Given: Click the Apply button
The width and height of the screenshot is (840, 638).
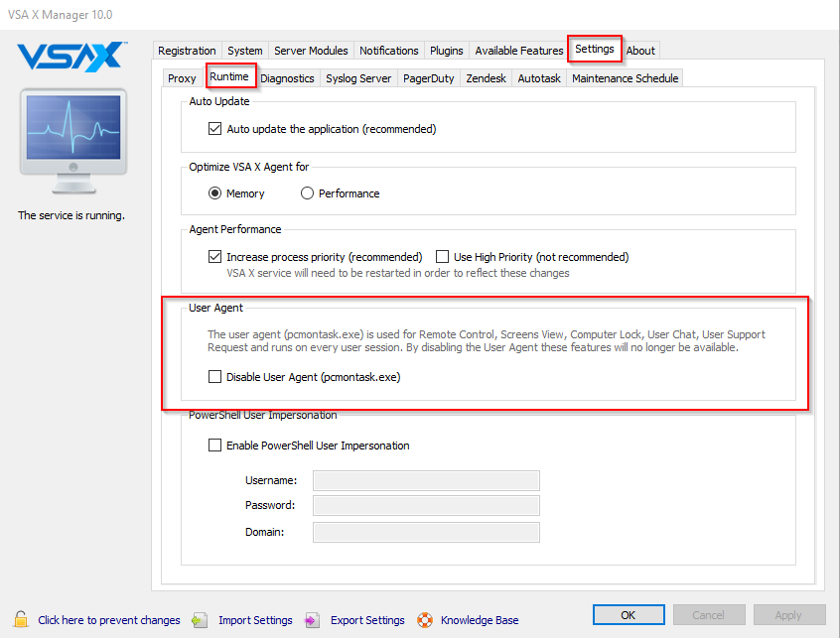Looking at the screenshot, I should coord(788,615).
